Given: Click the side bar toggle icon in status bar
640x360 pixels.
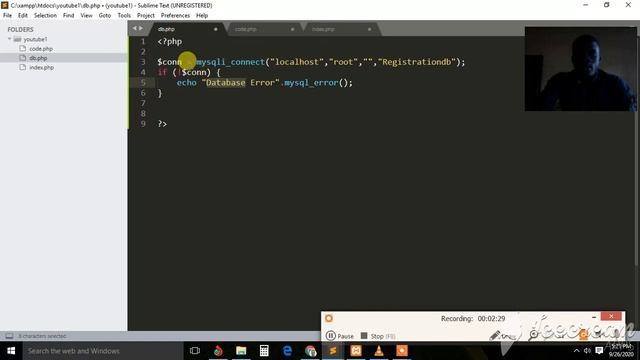Looking at the screenshot, I should click(9, 336).
